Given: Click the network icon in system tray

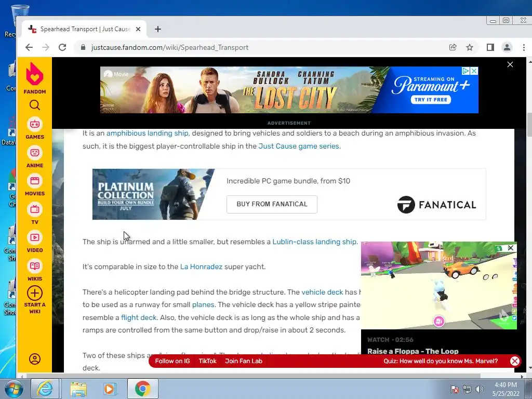Looking at the screenshot, I should point(467,389).
